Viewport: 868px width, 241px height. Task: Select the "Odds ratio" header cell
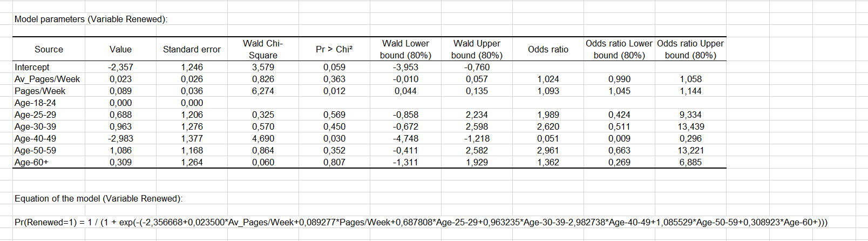click(x=548, y=49)
